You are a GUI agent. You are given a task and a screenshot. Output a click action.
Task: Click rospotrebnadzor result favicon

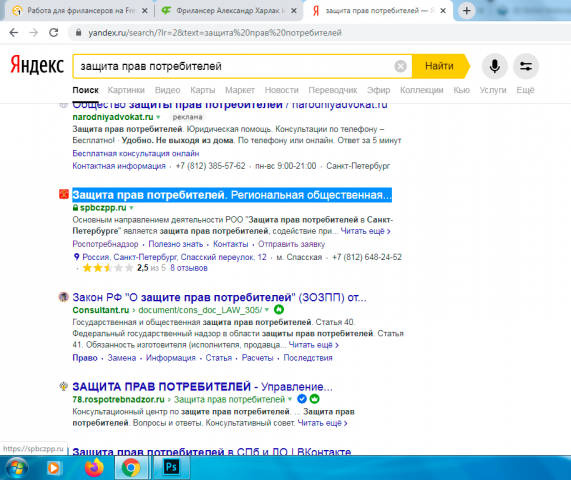[x=64, y=386]
